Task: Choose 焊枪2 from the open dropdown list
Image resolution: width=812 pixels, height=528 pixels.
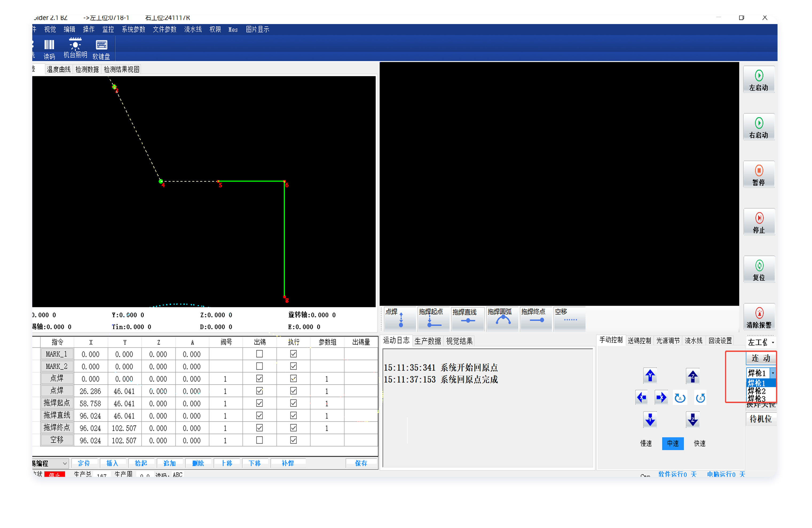Action: [x=757, y=391]
